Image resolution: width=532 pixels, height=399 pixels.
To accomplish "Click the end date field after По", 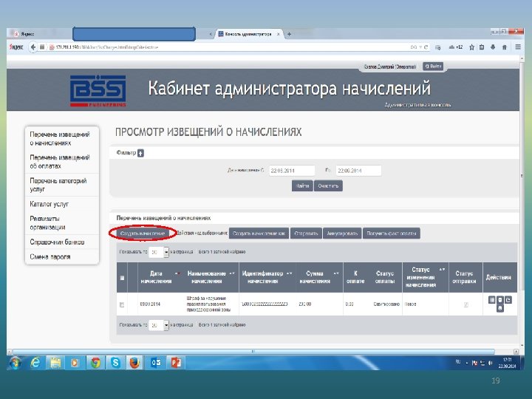I will click(x=358, y=171).
